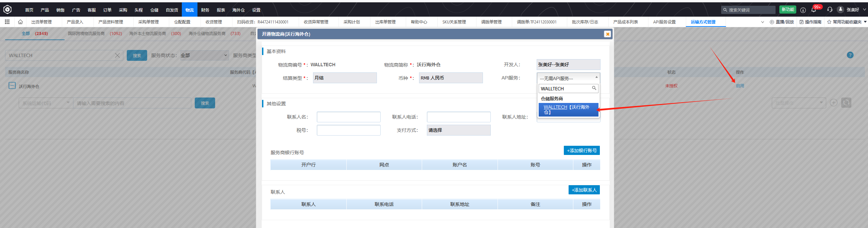Focus the 请输入需要搜索的内容 input
Screen dimensions: 868x228
(132, 103)
